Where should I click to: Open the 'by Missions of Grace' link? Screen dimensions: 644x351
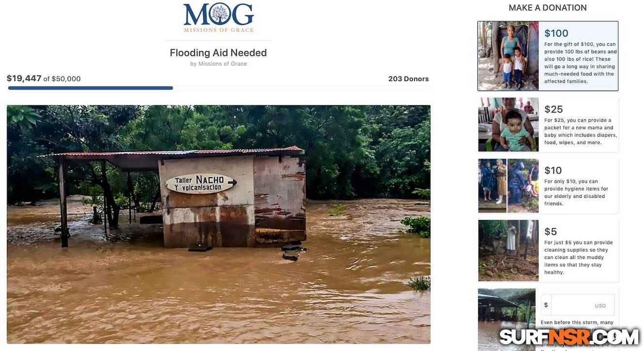(218, 64)
